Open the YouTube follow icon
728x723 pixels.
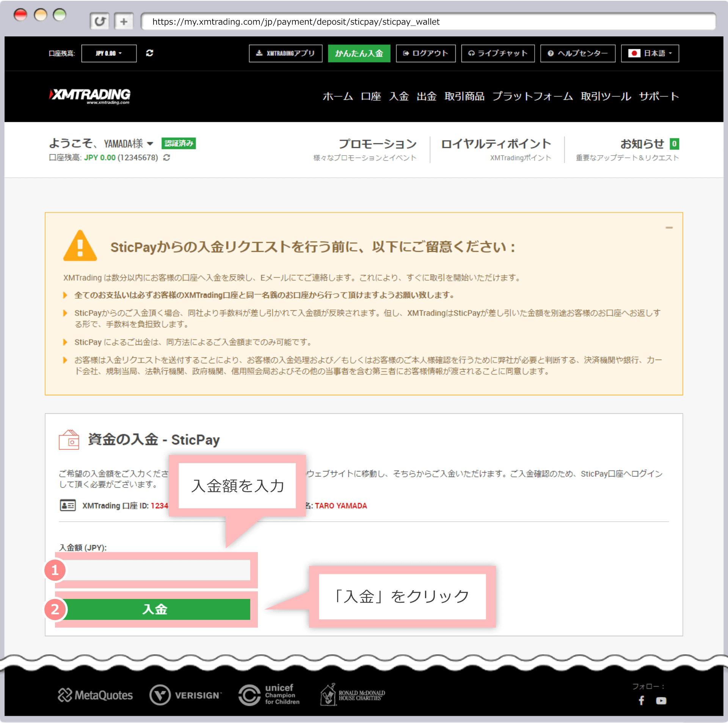(661, 700)
